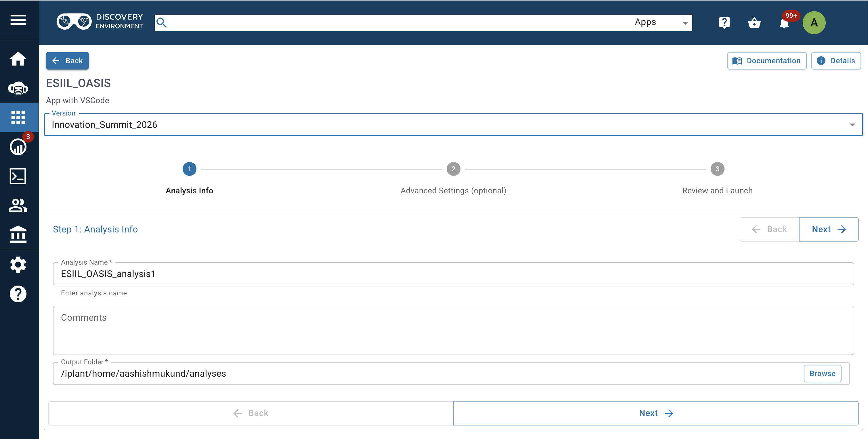Screen dimensions: 868x439
Task: Click Browse for output folder
Action: 822,373
